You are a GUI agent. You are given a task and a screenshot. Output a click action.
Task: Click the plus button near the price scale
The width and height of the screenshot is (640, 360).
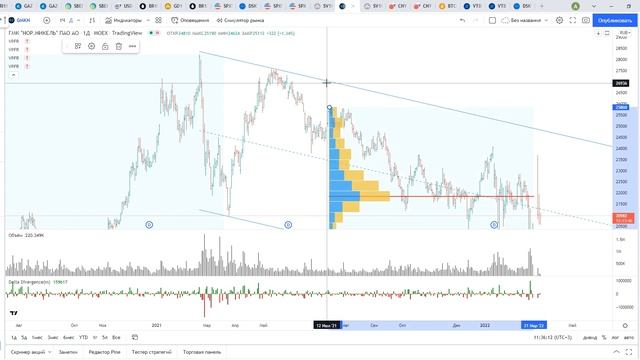click(598, 33)
